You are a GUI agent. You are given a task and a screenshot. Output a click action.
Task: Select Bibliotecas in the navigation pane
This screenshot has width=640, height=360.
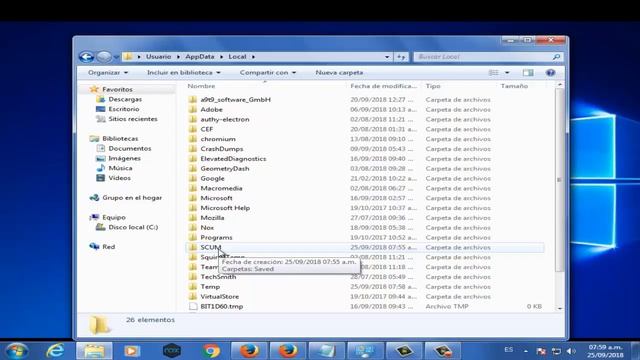tap(120, 138)
